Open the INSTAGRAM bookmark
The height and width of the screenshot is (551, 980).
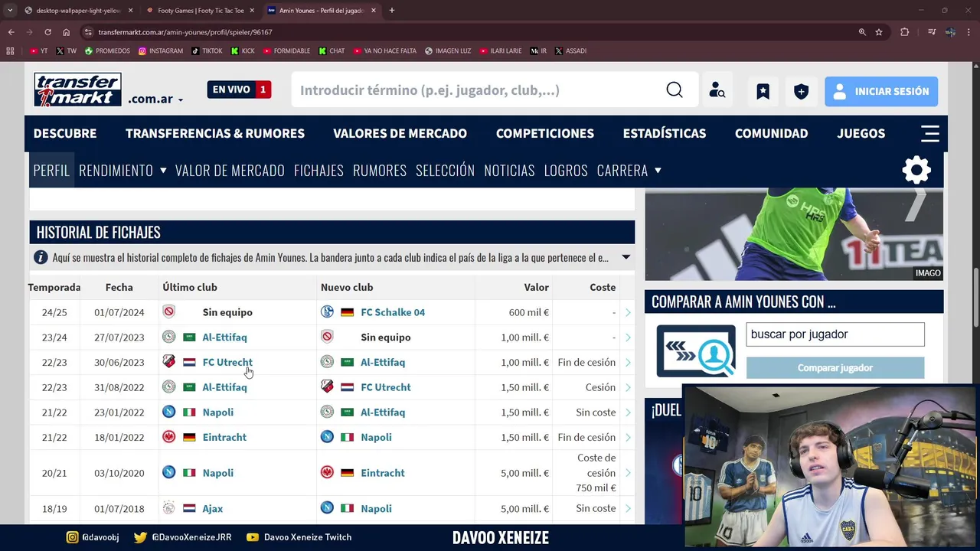pyautogui.click(x=161, y=51)
